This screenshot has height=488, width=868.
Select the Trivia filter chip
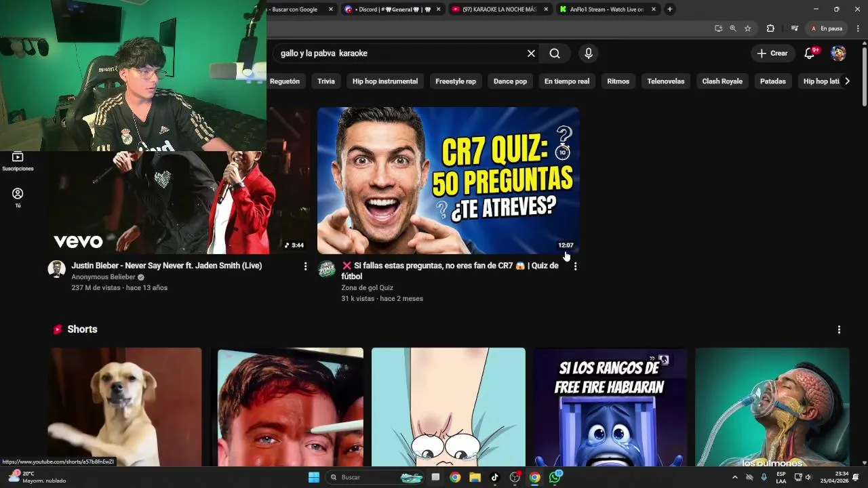coord(326,81)
